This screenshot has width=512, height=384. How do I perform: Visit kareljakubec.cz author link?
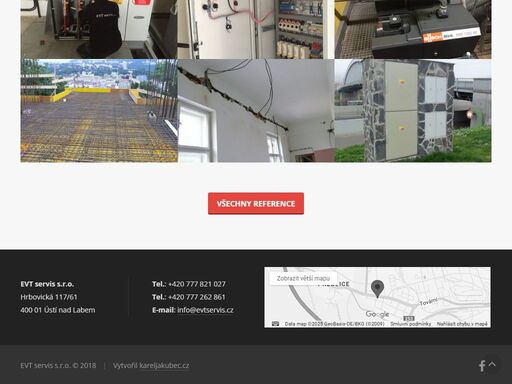pyautogui.click(x=164, y=366)
